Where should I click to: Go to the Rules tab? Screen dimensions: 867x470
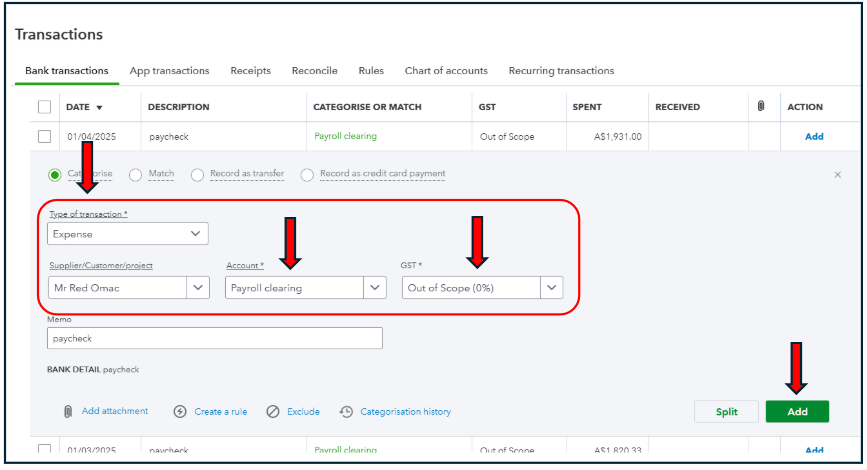(371, 71)
